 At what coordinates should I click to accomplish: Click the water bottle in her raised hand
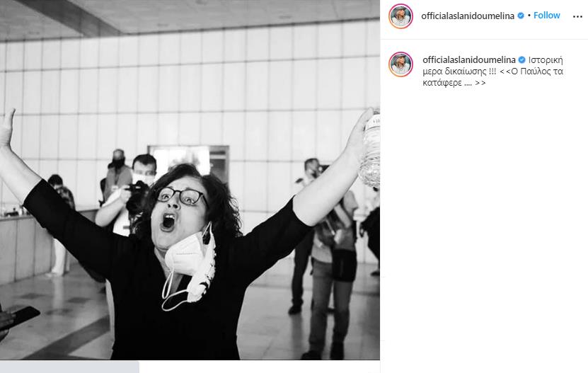369,151
